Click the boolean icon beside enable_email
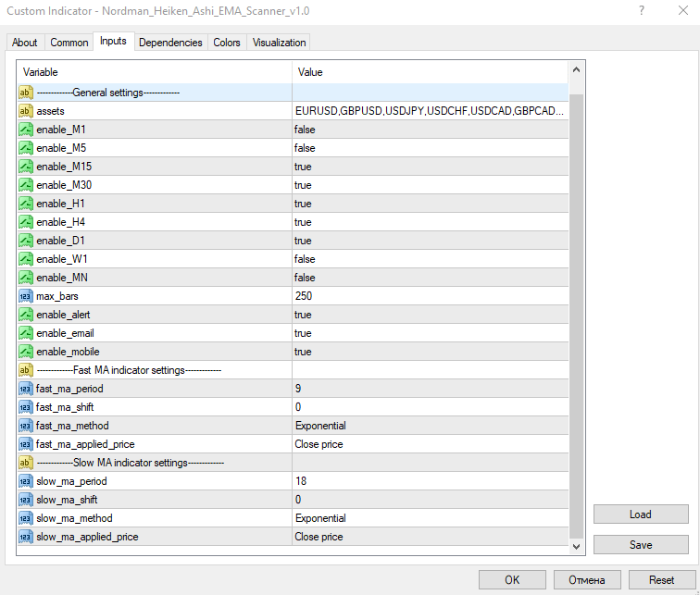This screenshot has width=700, height=595. pyautogui.click(x=25, y=333)
